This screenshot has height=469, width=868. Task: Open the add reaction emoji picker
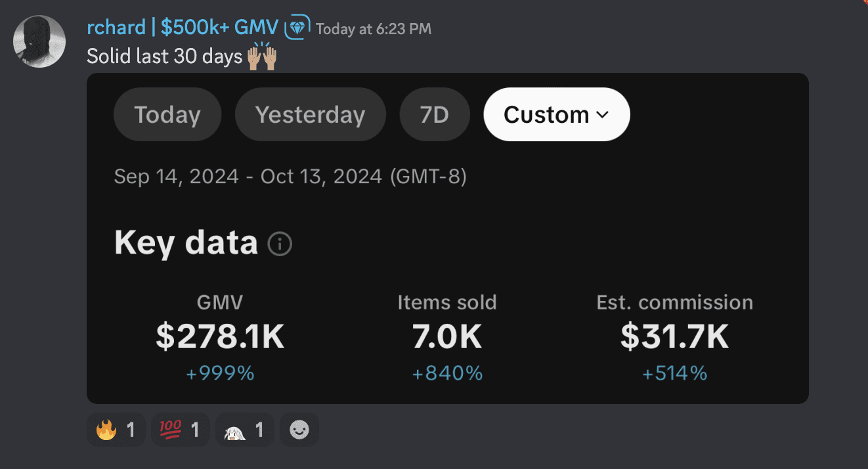[x=299, y=430]
